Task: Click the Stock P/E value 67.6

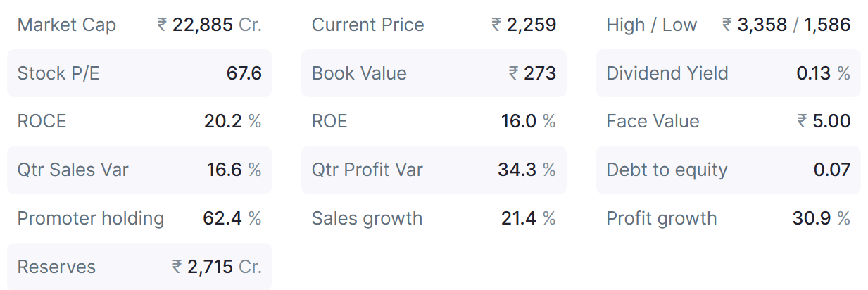Action: pyautogui.click(x=244, y=73)
